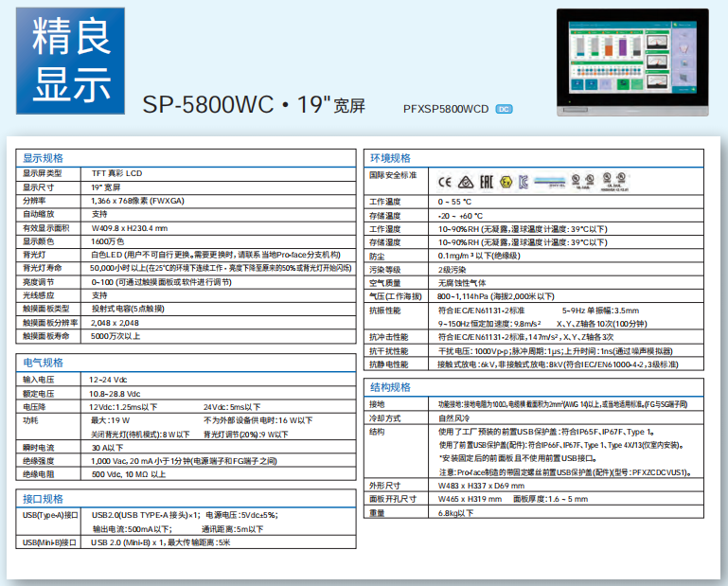The width and height of the screenshot is (728, 586).
Task: Select the value W409.8 x H230.4 mm
Action: tap(130, 228)
